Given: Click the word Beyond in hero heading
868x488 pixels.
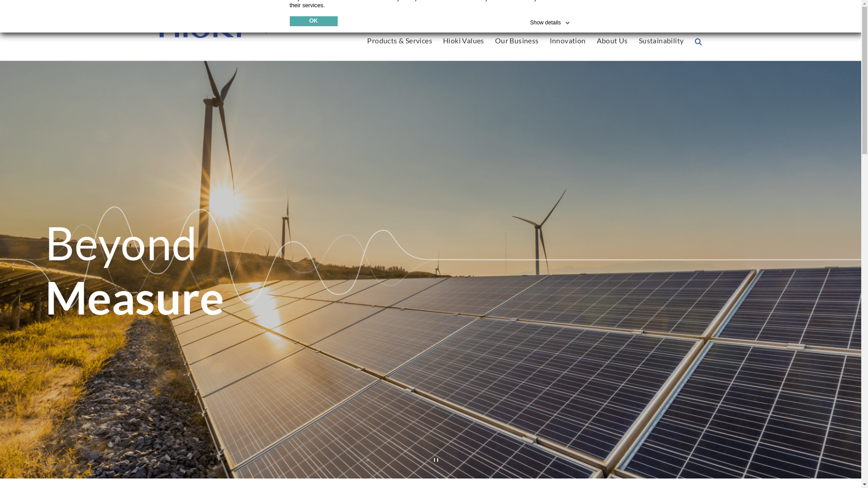Looking at the screenshot, I should pyautogui.click(x=121, y=244).
